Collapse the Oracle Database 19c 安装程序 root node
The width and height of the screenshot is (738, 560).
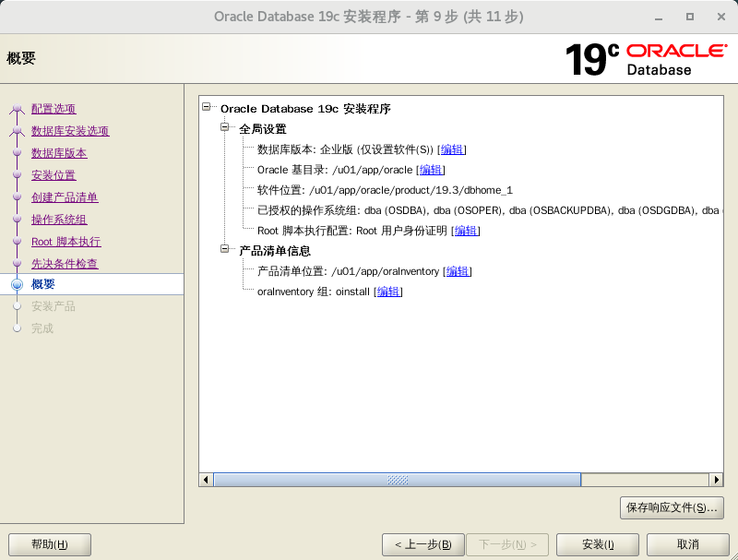click(206, 107)
